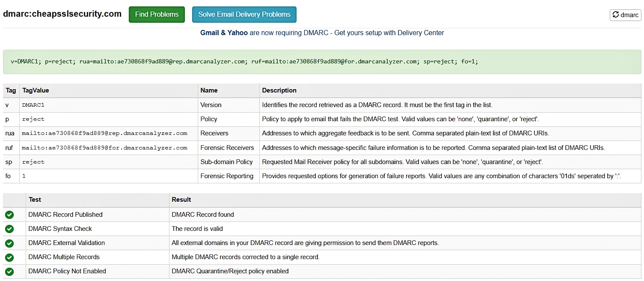Select the 'Policy to apply to email' description

(400, 119)
